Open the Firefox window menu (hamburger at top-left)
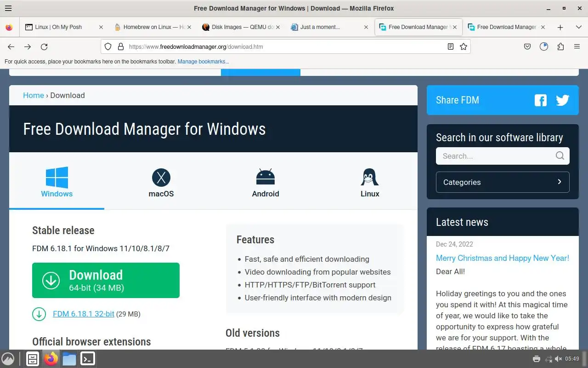Screen dimensions: 588x368 (x=8, y=8)
